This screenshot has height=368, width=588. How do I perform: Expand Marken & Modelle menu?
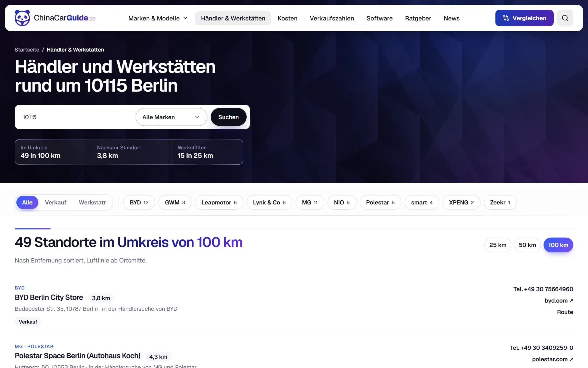(158, 18)
